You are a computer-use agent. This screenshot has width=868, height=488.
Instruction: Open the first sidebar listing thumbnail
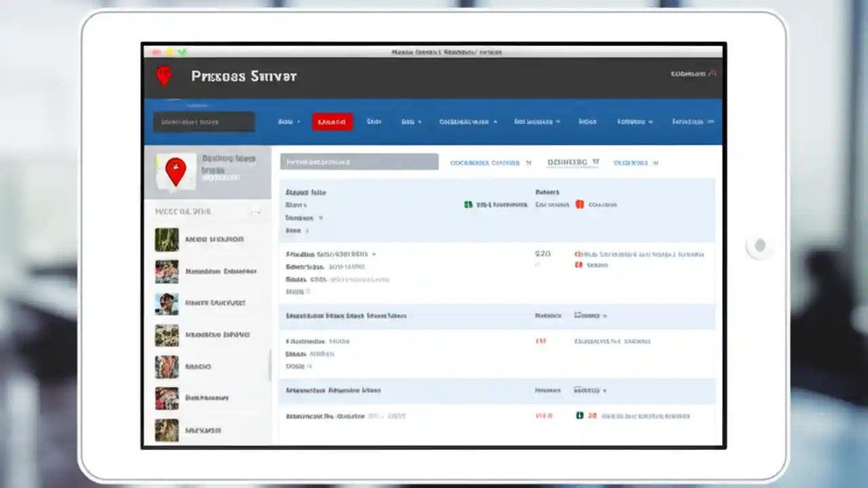coord(167,239)
